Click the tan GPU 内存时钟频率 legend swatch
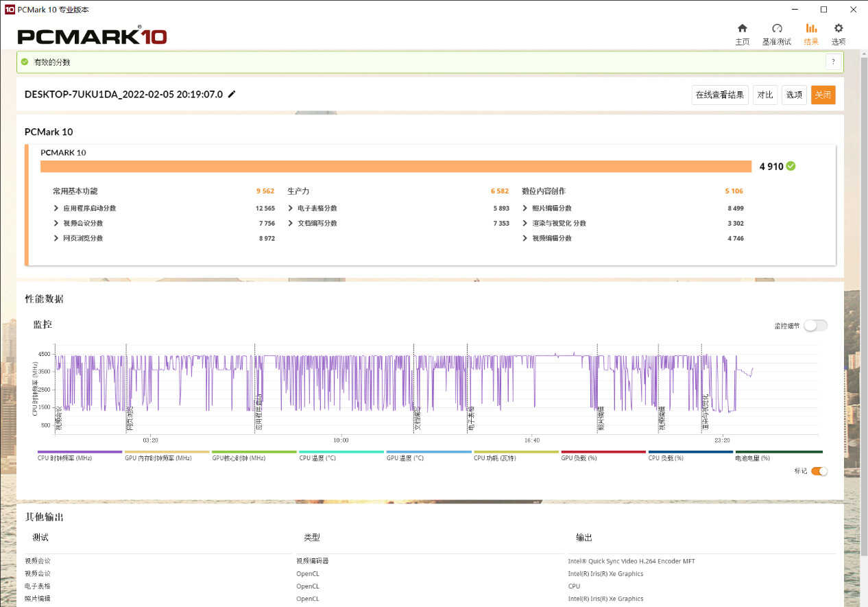Screen dimensions: 868x607 click(x=167, y=452)
